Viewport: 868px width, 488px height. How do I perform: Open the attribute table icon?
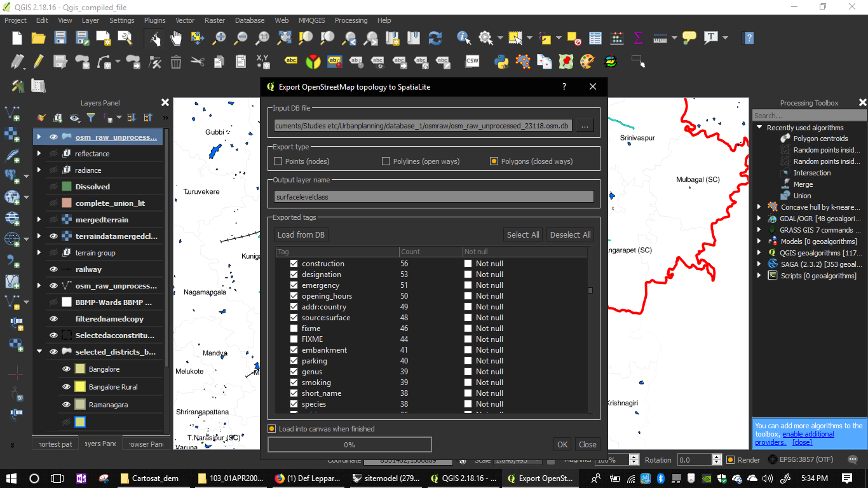click(595, 38)
